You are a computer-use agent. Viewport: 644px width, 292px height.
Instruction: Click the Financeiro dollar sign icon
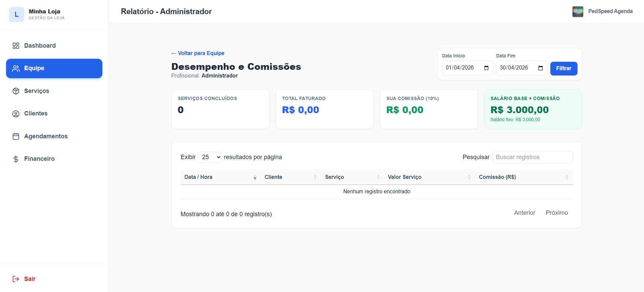tap(16, 159)
